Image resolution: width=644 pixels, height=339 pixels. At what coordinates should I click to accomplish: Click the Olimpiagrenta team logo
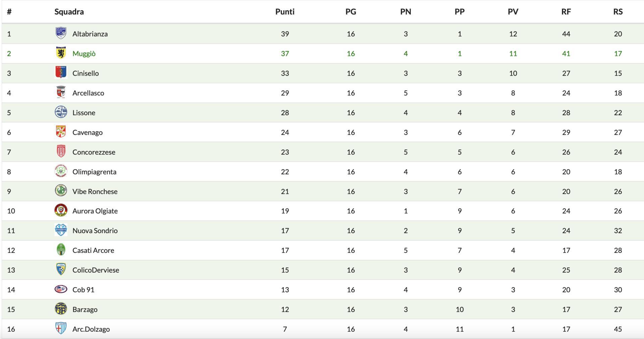pos(61,171)
